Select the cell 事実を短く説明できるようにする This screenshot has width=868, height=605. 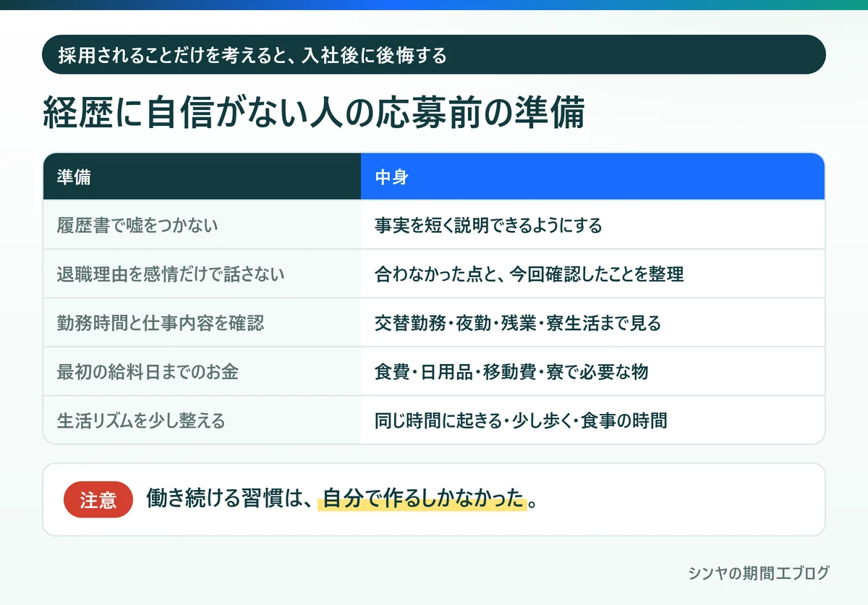coord(592,225)
